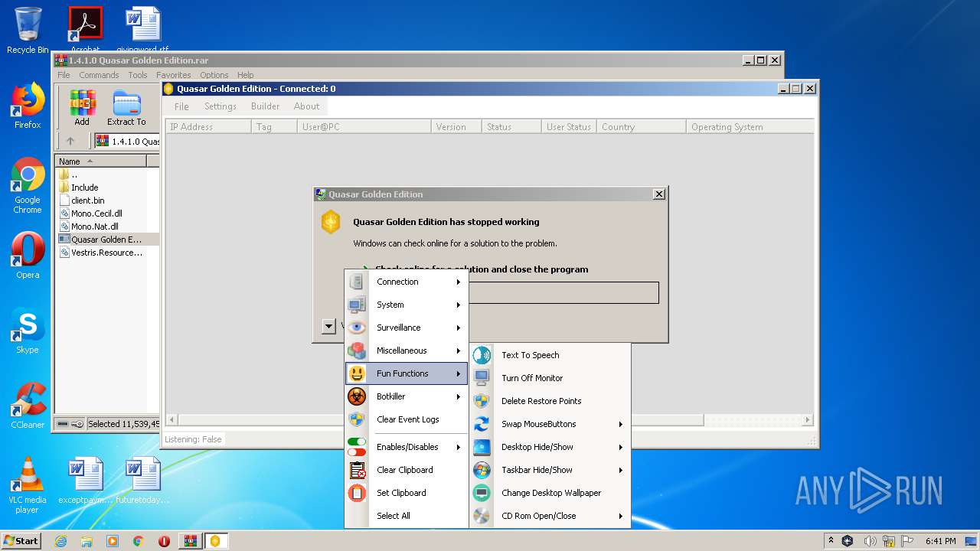
Task: Click Windows Start button
Action: coord(21,541)
